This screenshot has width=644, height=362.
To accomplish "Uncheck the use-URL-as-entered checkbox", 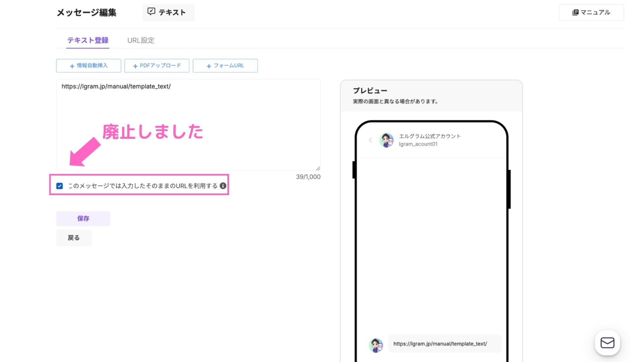I will click(x=60, y=186).
